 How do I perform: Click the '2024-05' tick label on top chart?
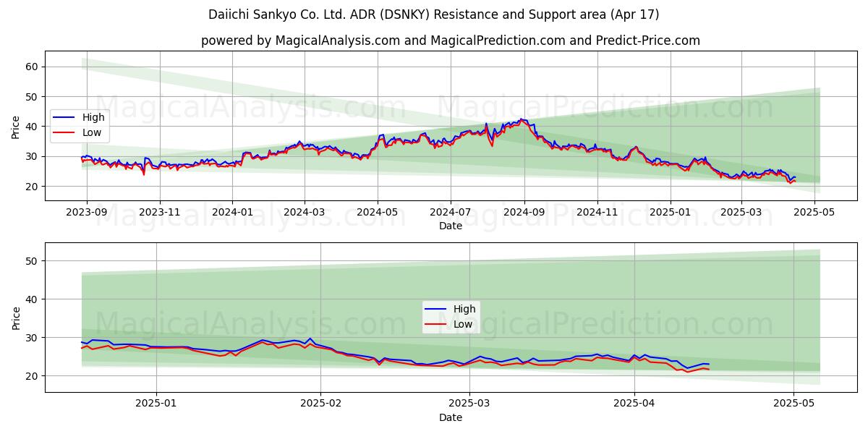tap(377, 214)
